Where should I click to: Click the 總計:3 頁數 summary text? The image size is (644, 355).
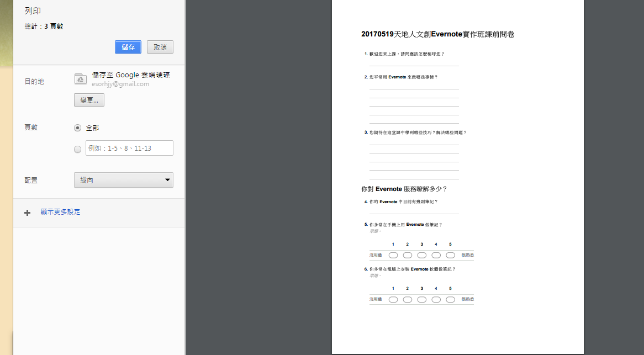click(x=44, y=27)
